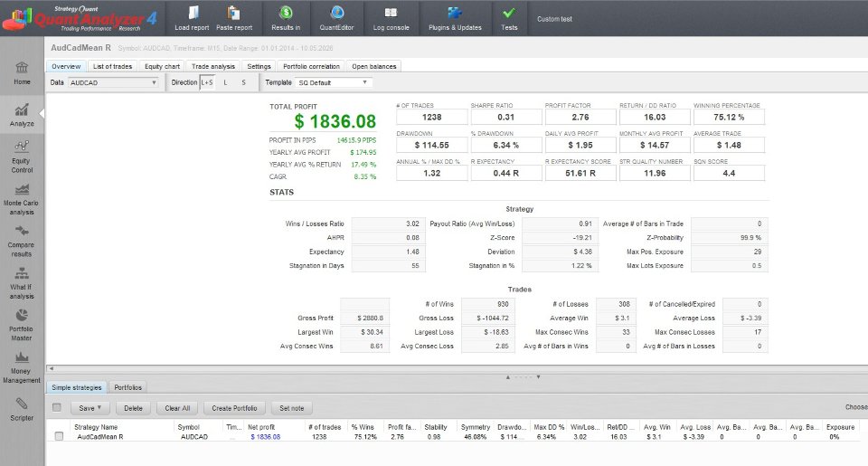Expand the Data AUDCAD dropdown
Viewport: 868px width, 466px height.
[x=114, y=82]
